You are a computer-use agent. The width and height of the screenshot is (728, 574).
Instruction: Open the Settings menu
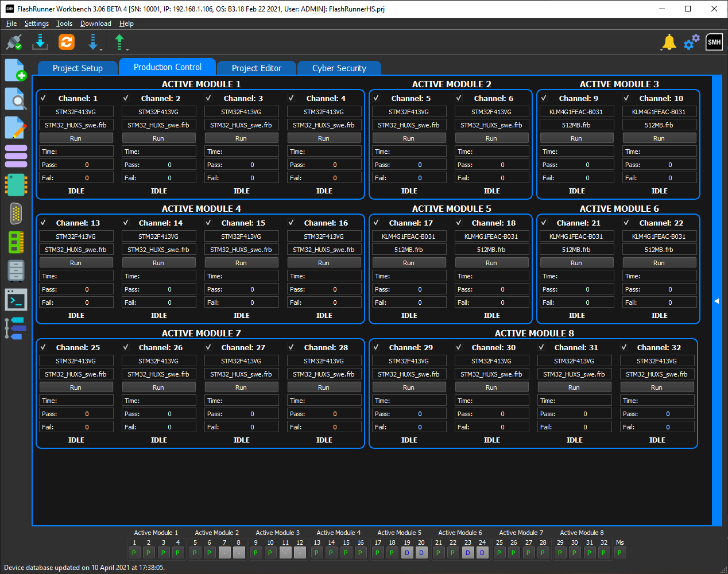point(37,24)
